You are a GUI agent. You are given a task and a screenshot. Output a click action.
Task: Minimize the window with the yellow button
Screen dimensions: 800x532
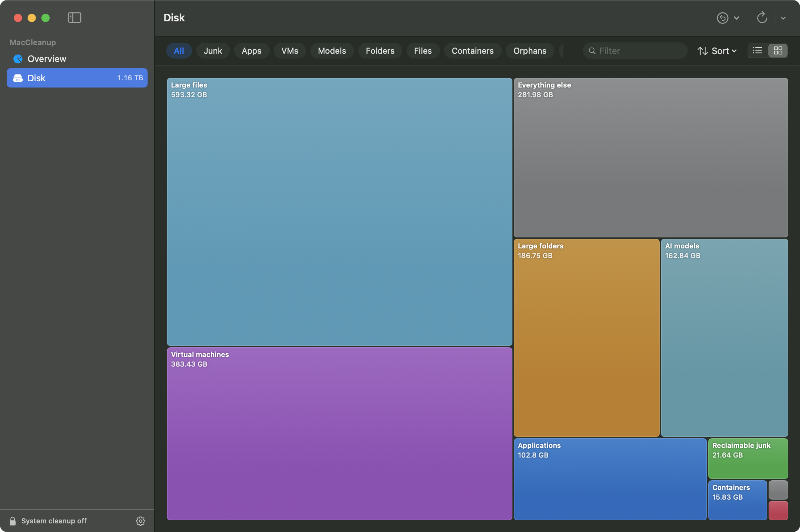coord(32,18)
